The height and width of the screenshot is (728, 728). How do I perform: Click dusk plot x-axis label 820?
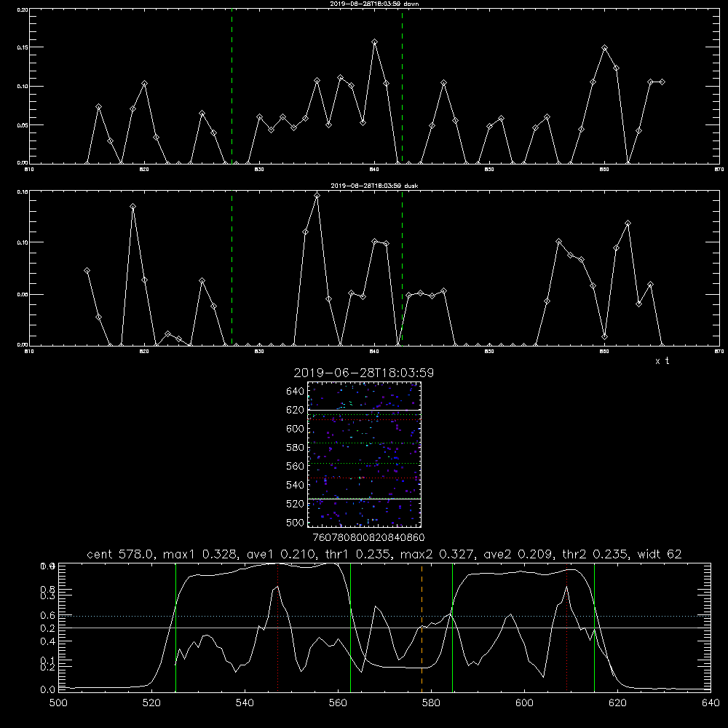click(x=144, y=352)
